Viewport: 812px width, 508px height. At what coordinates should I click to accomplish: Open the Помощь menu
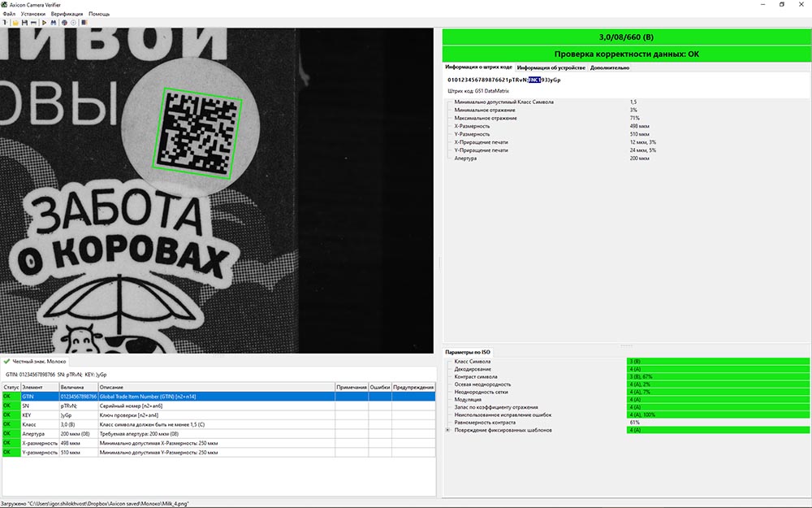click(99, 14)
